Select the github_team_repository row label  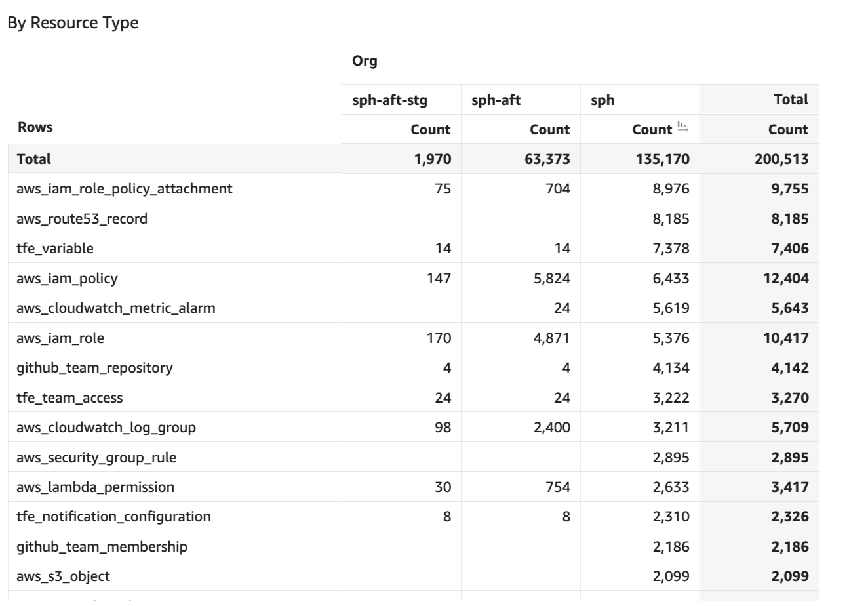pyautogui.click(x=94, y=368)
